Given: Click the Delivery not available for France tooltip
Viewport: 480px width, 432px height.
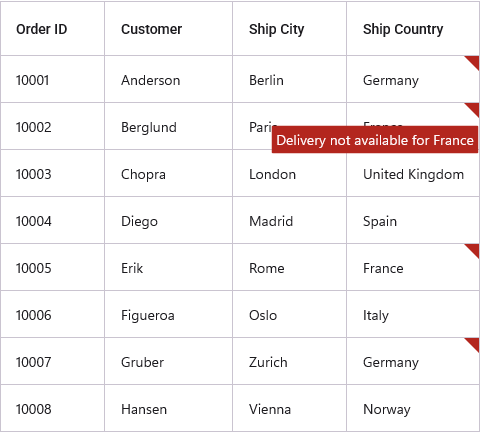Looking at the screenshot, I should (375, 140).
